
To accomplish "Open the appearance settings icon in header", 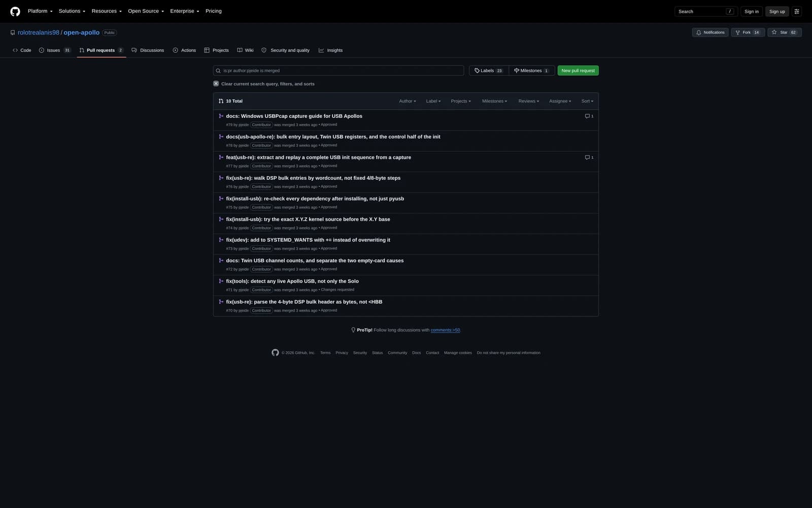I will click(x=797, y=11).
